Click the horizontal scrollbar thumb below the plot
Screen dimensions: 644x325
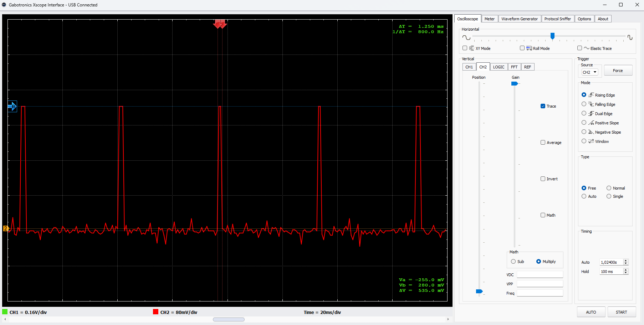(229, 319)
